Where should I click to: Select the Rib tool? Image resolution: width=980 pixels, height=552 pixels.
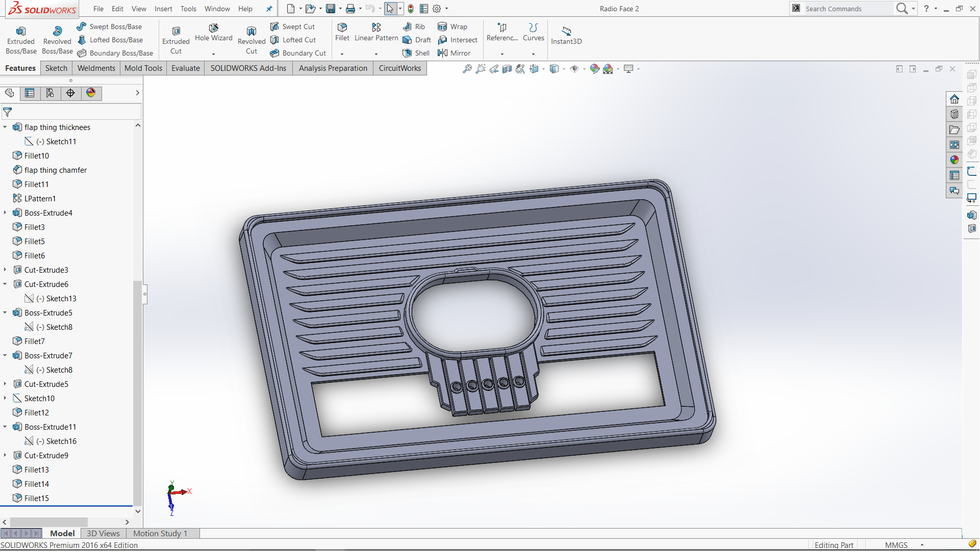[x=414, y=27]
